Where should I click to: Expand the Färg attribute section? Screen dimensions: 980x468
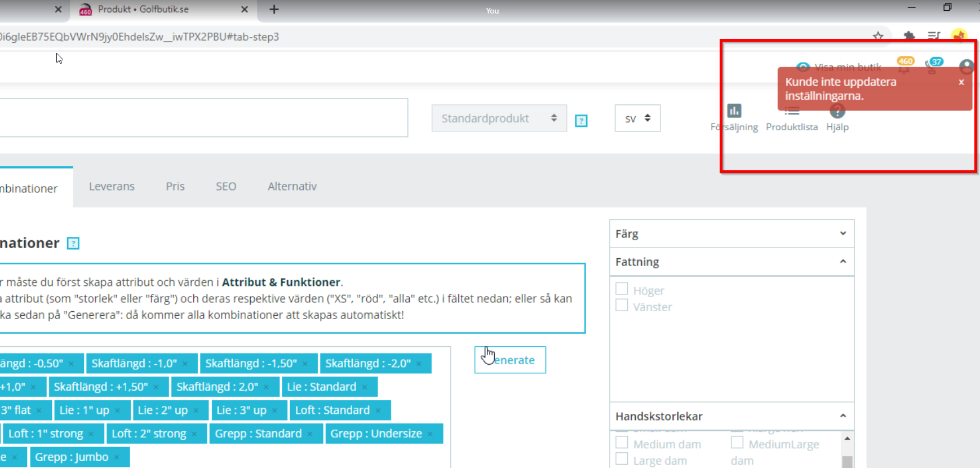point(732,233)
